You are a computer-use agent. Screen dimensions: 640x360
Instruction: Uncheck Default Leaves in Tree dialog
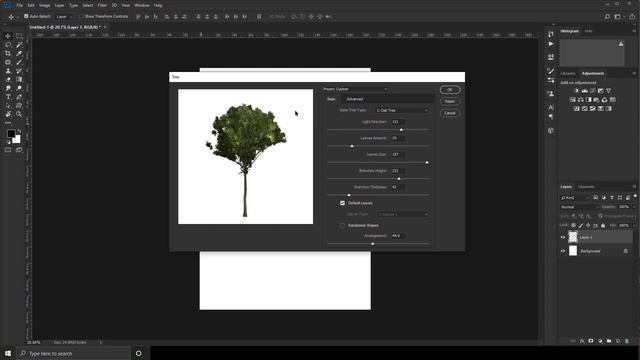tap(342, 203)
